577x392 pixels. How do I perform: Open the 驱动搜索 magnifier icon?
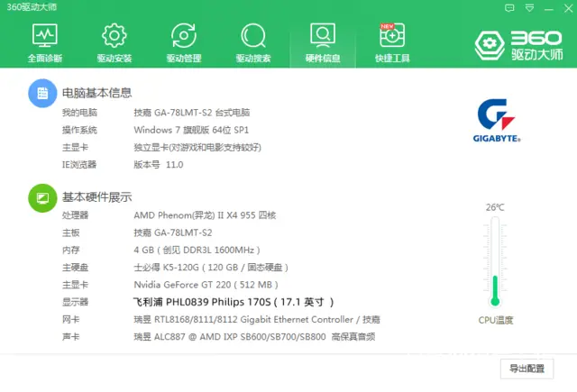(x=253, y=35)
